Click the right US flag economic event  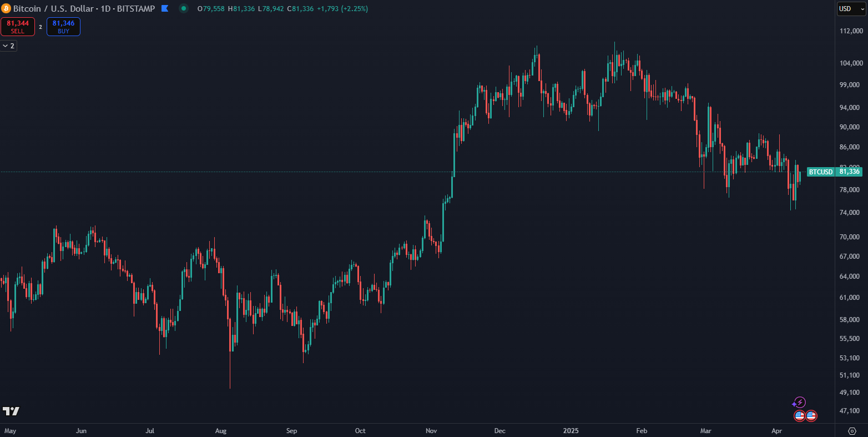tap(811, 415)
